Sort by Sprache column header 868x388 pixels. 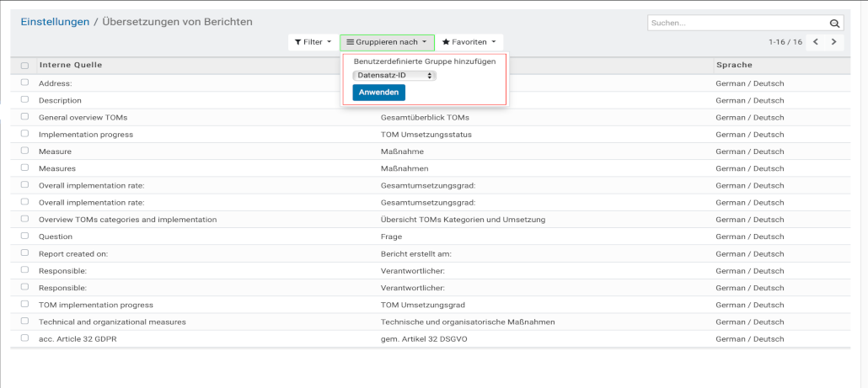734,66
